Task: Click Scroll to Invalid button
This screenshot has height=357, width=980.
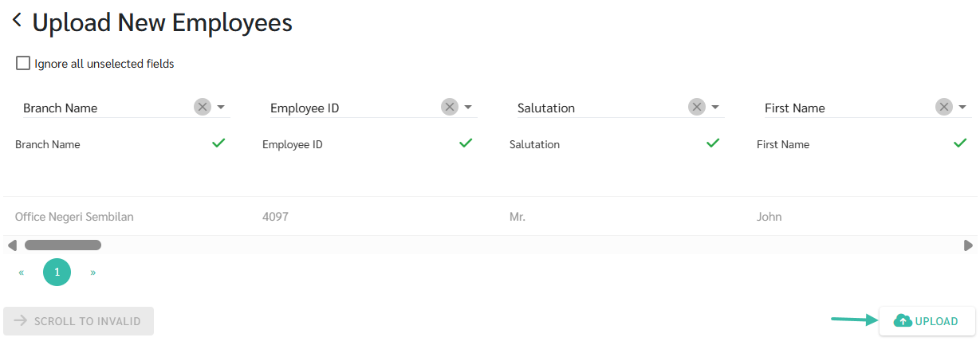Action: [79, 321]
